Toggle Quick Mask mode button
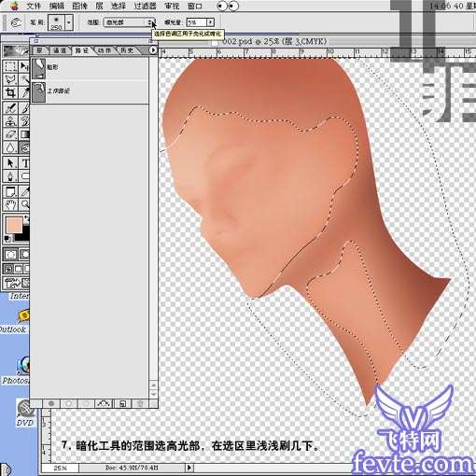Screen dimensions: 476x476 (x=24, y=255)
